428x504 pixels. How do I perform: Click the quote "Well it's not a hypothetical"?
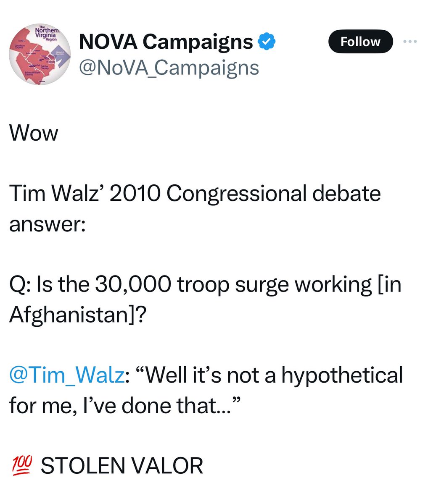(x=269, y=375)
